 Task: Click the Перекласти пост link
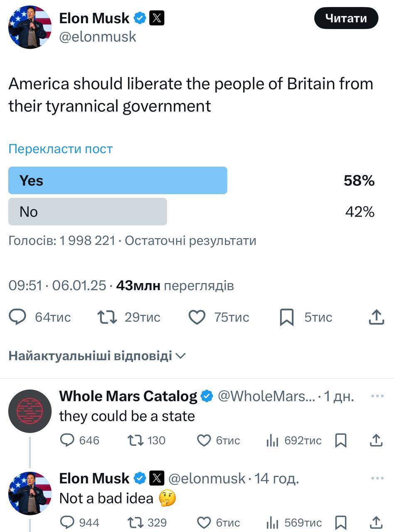tap(61, 149)
